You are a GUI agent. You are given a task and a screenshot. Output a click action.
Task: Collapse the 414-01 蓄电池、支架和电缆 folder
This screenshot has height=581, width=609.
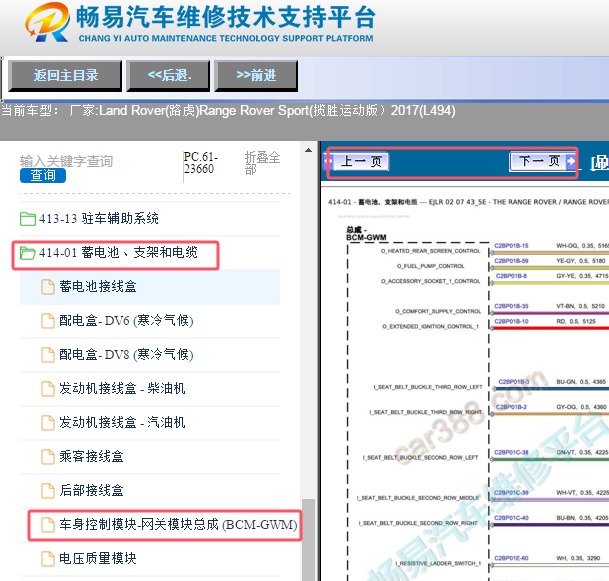118,253
